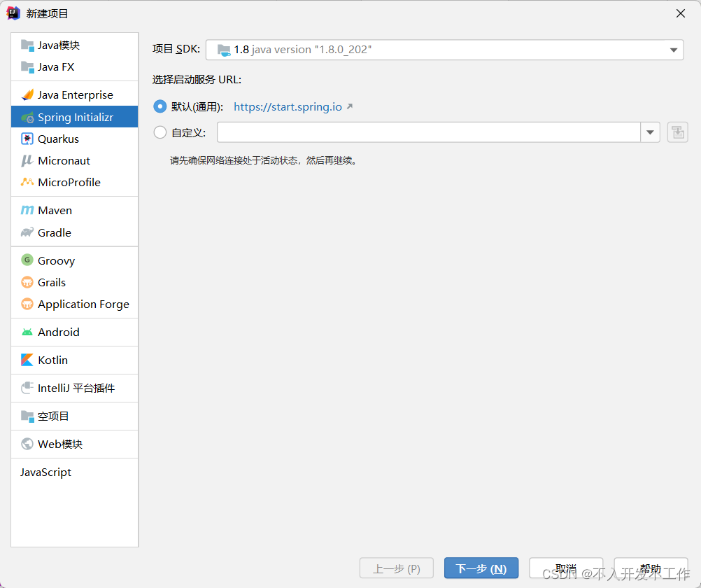This screenshot has height=588, width=701.
Task: Click the 取消 cancel button
Action: (x=566, y=568)
